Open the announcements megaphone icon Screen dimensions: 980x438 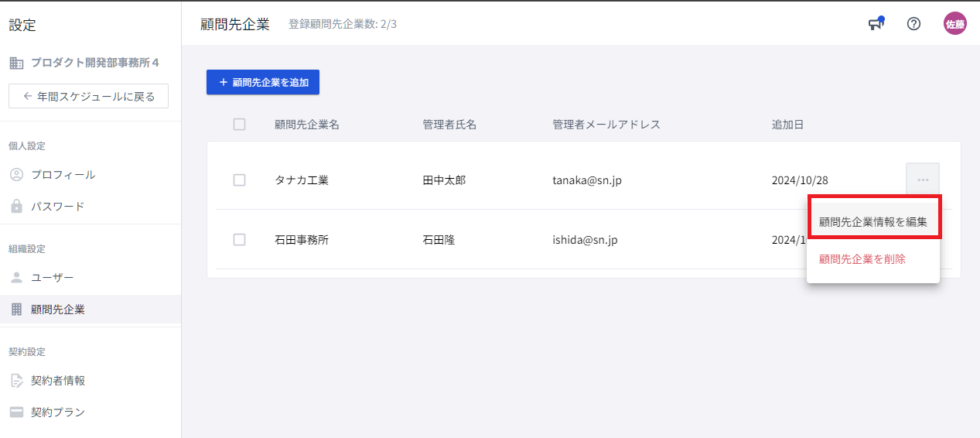pos(875,24)
